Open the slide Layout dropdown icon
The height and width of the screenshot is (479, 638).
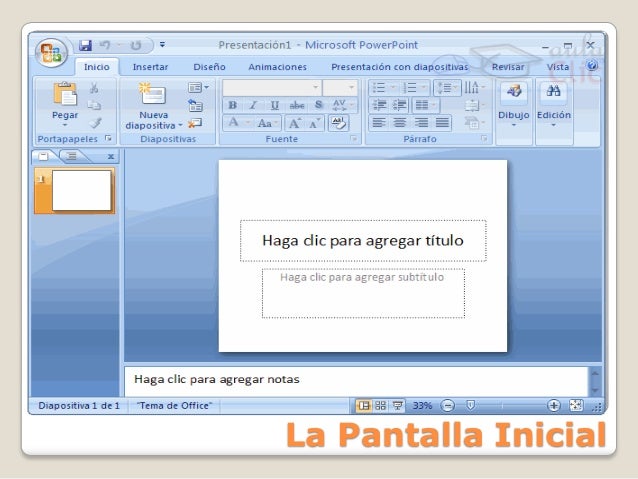tap(198, 87)
